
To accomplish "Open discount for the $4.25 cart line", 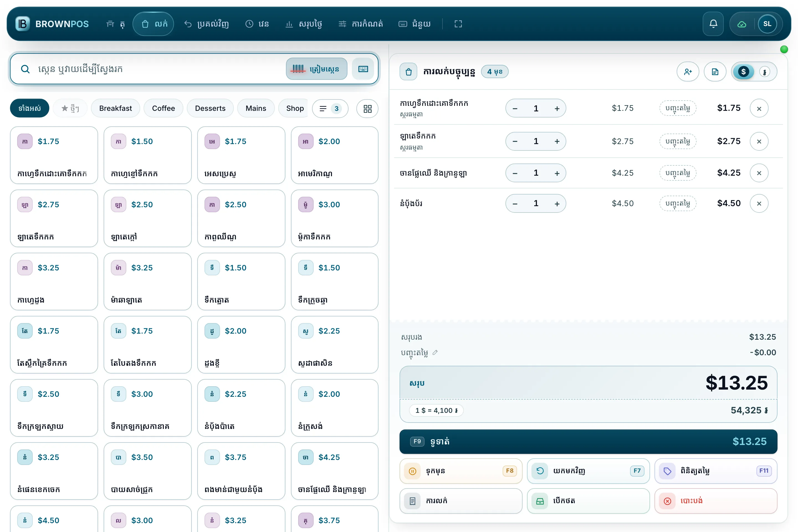I will pyautogui.click(x=677, y=173).
